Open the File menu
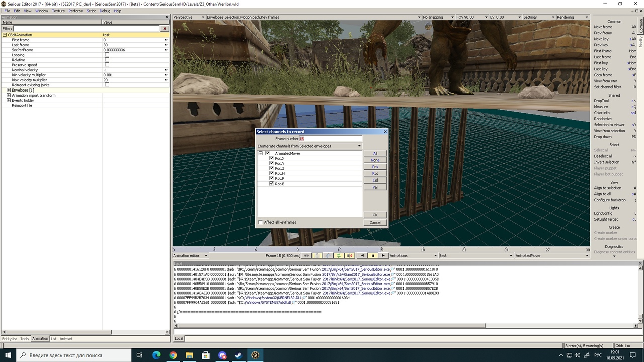The height and width of the screenshot is (362, 644). coord(7,11)
